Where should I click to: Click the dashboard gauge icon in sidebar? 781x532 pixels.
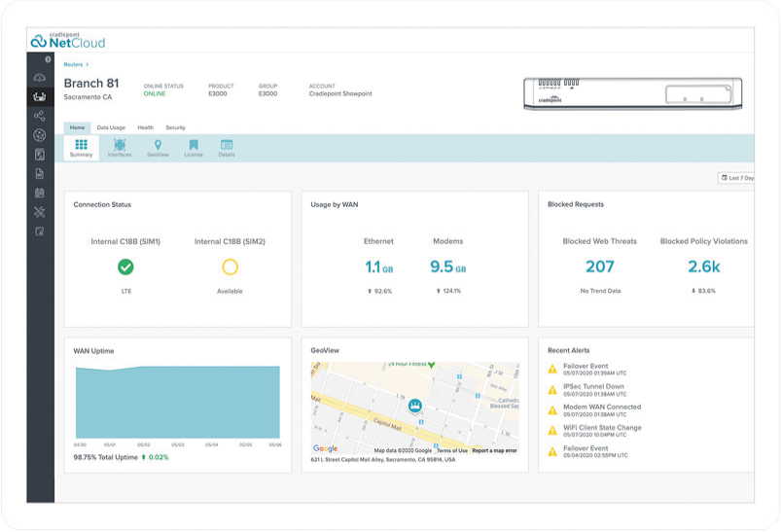40,78
